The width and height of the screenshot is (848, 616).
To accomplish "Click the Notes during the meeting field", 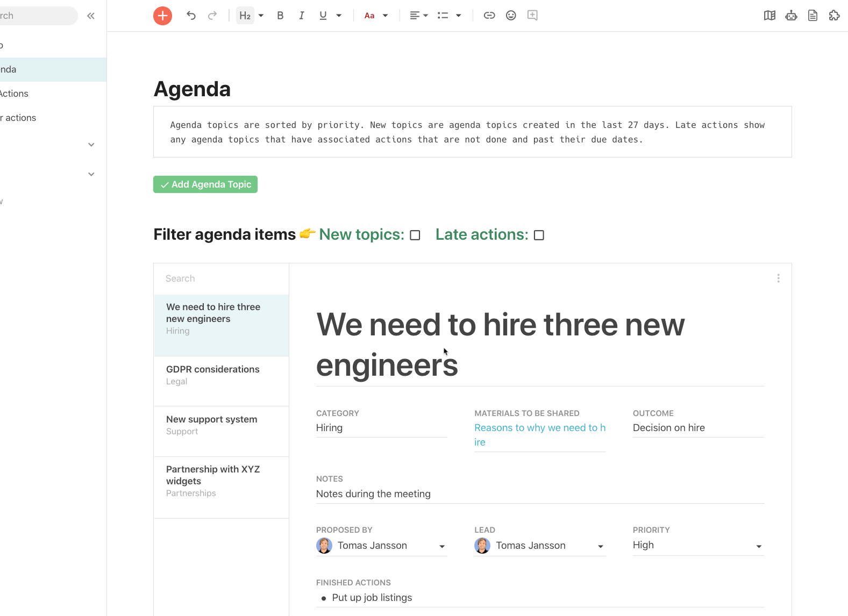I will (540, 494).
